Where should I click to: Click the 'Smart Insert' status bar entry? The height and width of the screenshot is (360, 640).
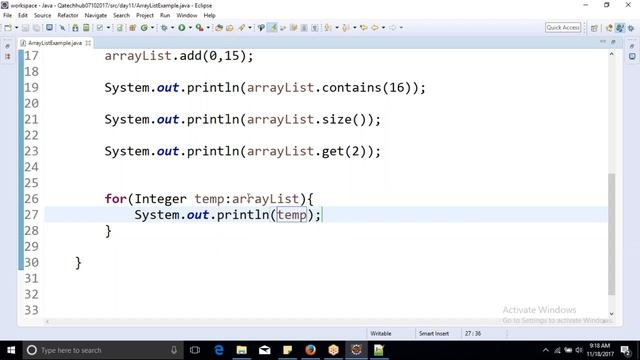434,333
